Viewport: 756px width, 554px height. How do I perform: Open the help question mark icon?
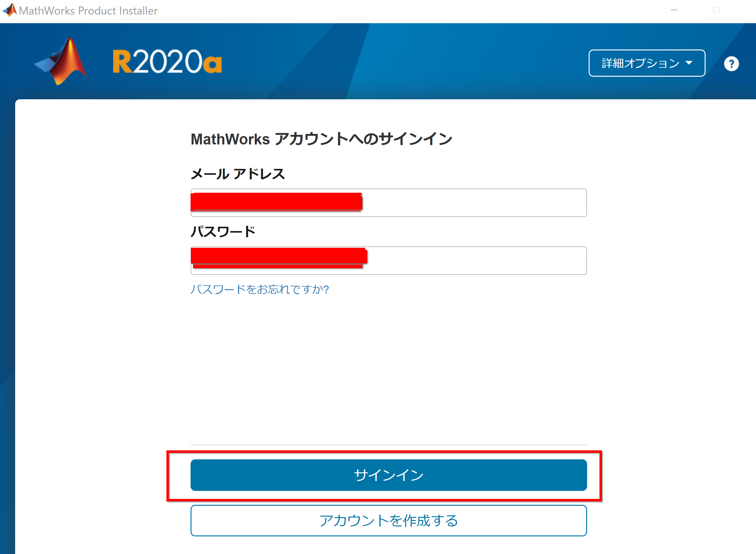(x=731, y=64)
